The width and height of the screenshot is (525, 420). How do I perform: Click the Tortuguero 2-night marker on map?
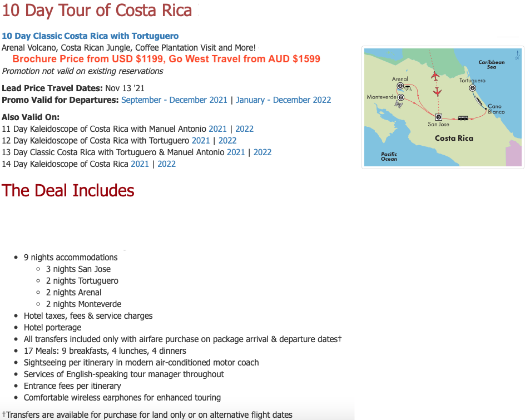click(472, 88)
